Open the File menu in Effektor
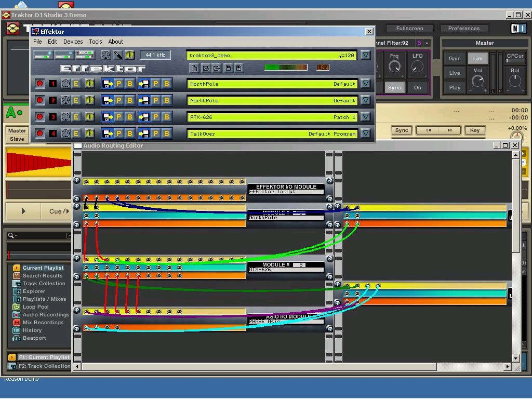This screenshot has height=399, width=532. [37, 42]
